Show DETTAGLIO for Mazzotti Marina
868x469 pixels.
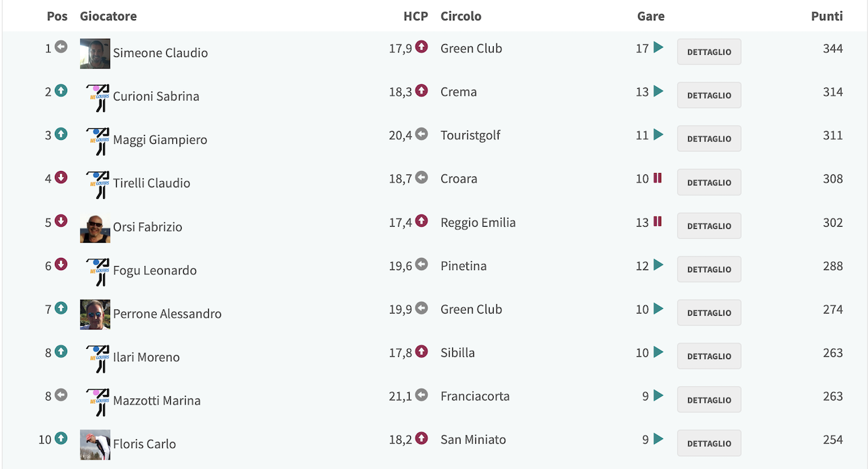(709, 399)
